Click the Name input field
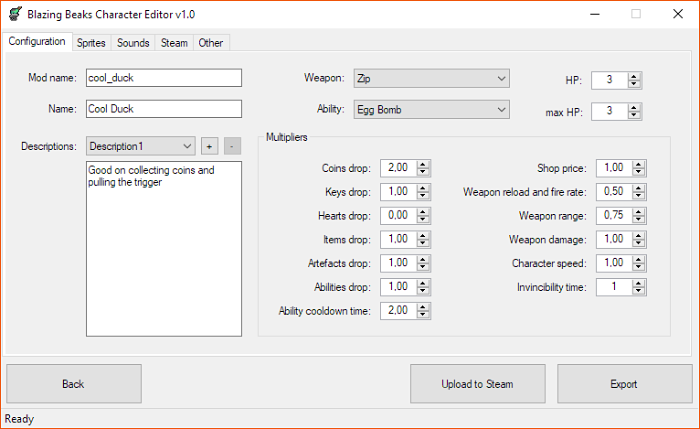 tap(164, 109)
